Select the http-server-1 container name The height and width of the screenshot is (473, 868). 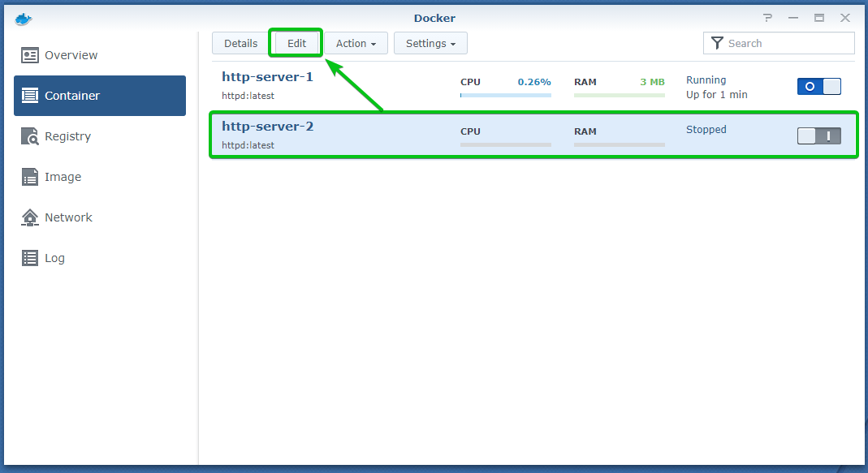pyautogui.click(x=267, y=77)
